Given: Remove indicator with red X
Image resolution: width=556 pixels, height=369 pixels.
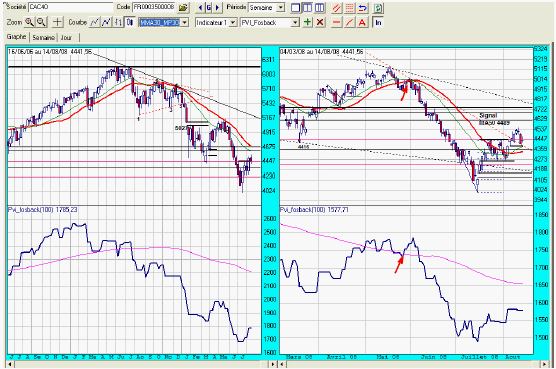Looking at the screenshot, I should pyautogui.click(x=320, y=22).
